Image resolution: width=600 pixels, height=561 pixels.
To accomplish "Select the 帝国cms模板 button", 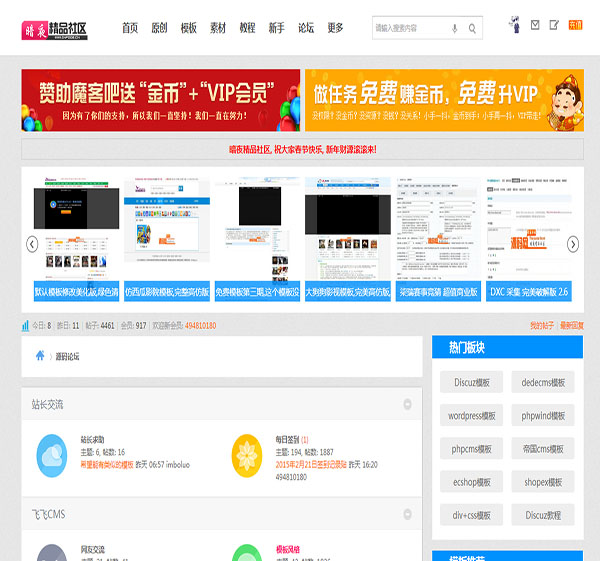I will [x=543, y=448].
